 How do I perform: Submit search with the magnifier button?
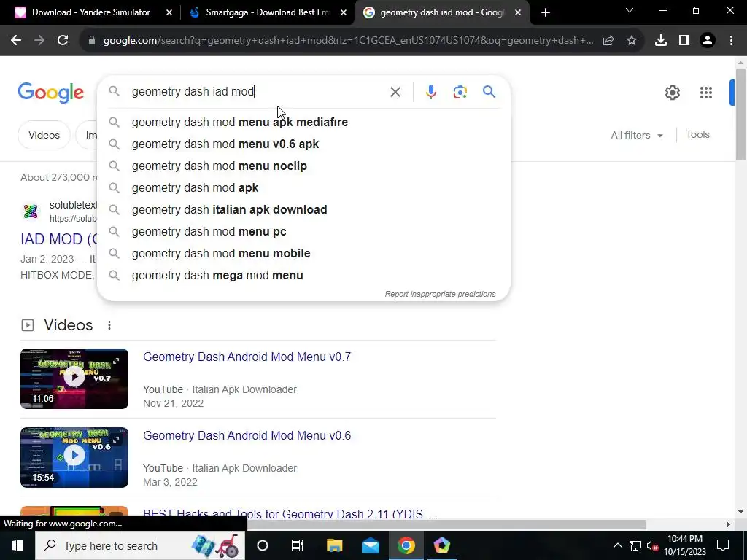pyautogui.click(x=489, y=91)
